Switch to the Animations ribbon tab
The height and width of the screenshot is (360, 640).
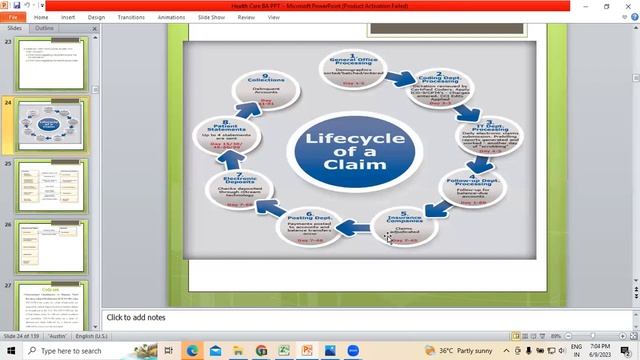[171, 18]
